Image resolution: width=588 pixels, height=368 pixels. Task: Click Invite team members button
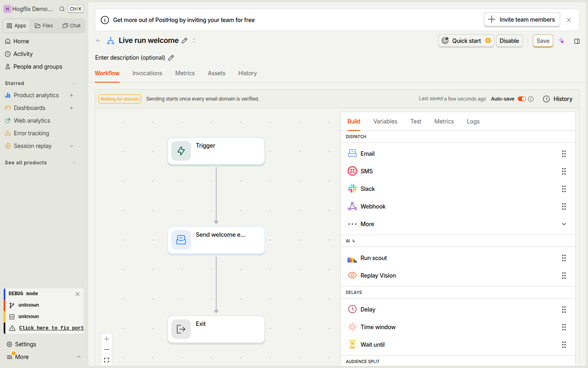522,20
